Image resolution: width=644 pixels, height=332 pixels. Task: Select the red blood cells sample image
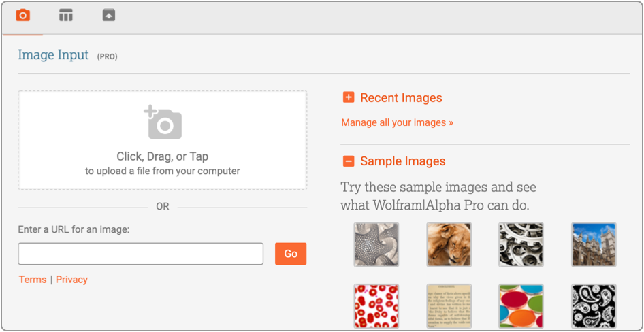click(376, 307)
